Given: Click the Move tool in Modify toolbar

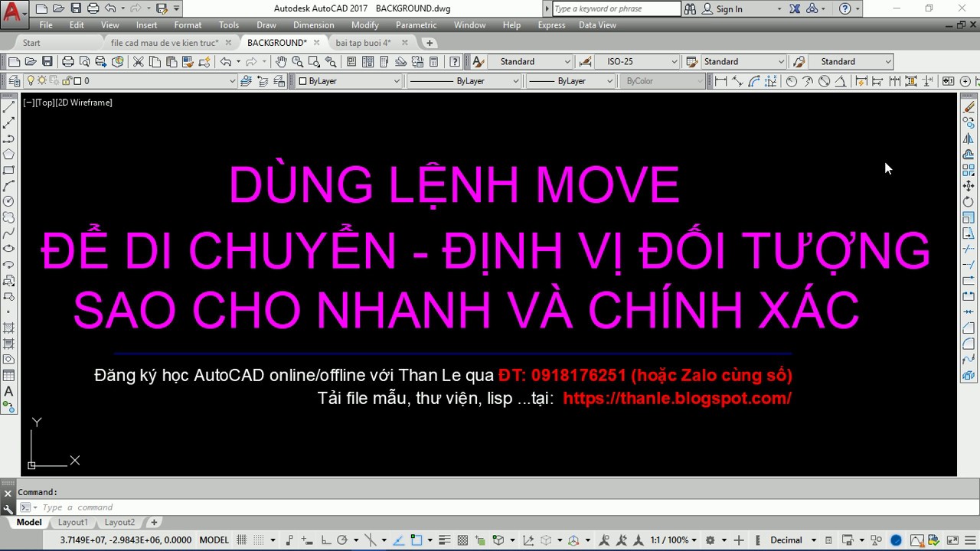Looking at the screenshot, I should tap(969, 186).
